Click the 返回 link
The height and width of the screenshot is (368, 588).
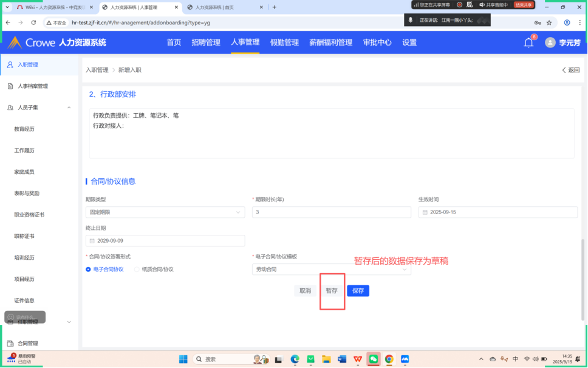(x=570, y=70)
